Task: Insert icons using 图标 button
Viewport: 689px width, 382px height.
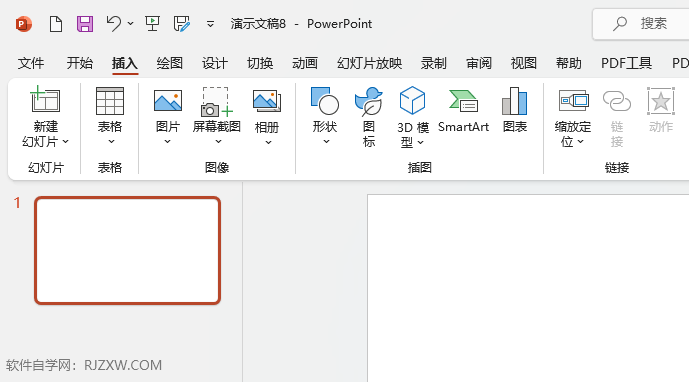Action: tap(369, 116)
